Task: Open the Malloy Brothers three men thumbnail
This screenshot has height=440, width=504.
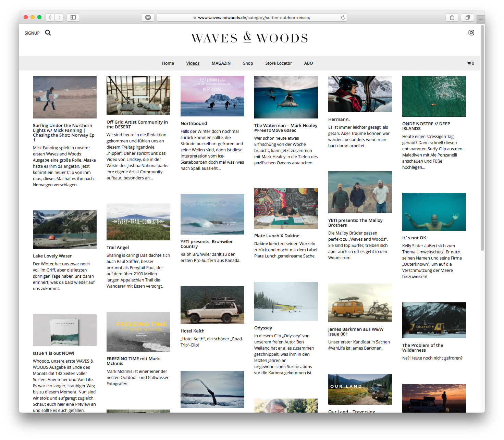Action: tap(360, 192)
